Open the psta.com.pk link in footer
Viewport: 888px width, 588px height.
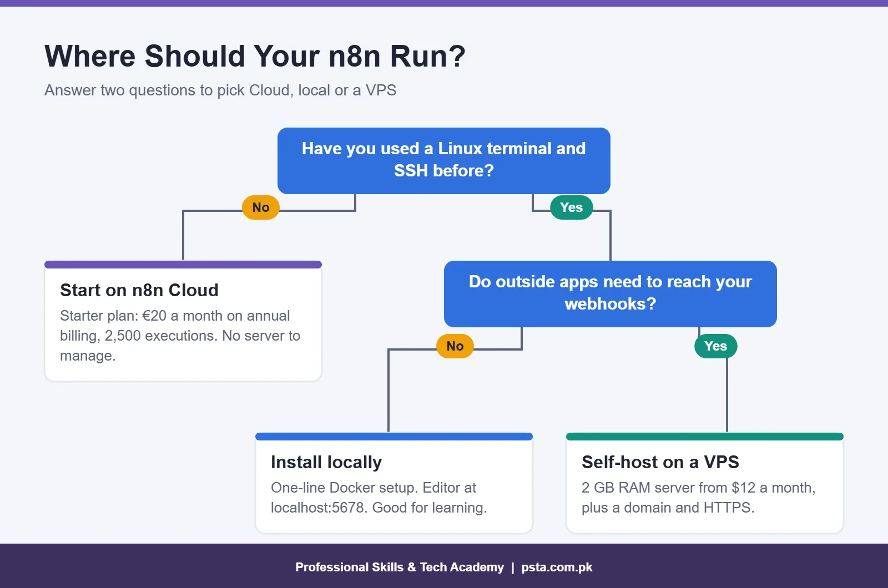pos(557,567)
